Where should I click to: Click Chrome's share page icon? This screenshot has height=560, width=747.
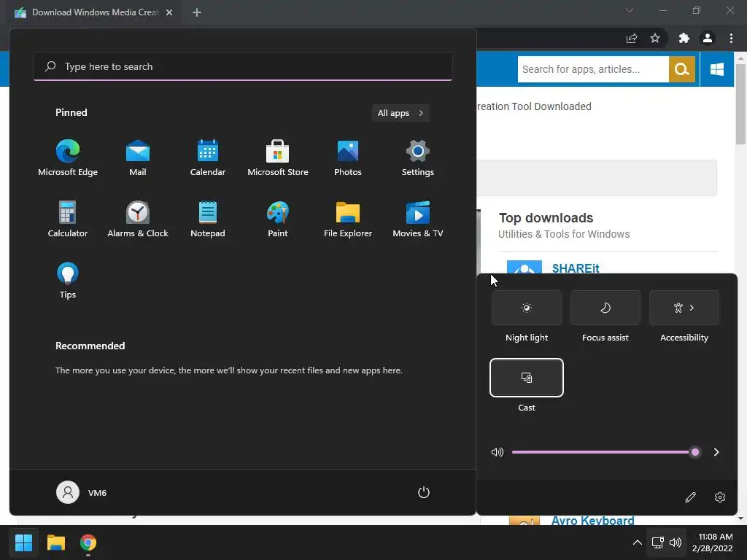(x=632, y=39)
